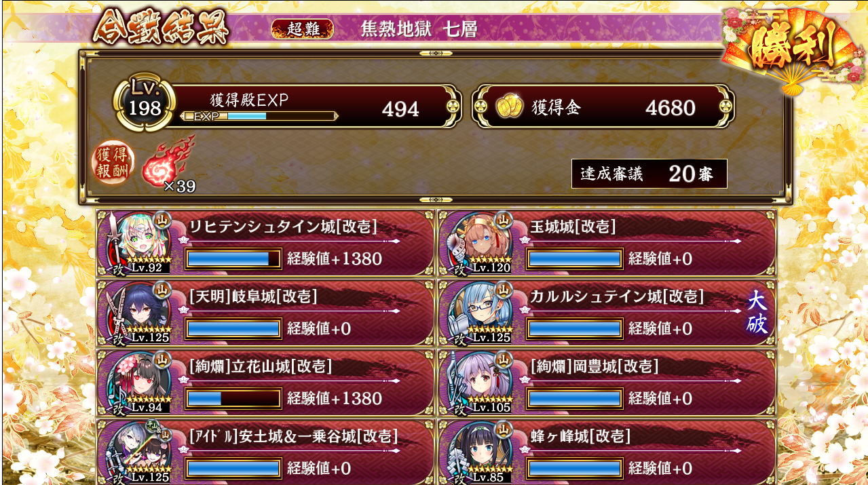Click the 焦熱地獄 七層 stage title
The width and height of the screenshot is (868, 485).
pos(419,29)
